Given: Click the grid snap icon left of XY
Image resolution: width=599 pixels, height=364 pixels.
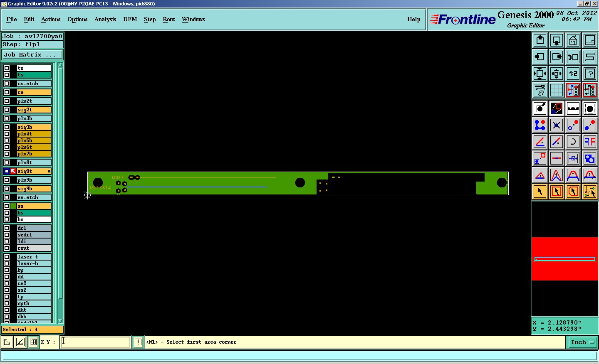Looking at the screenshot, I should click(33, 342).
